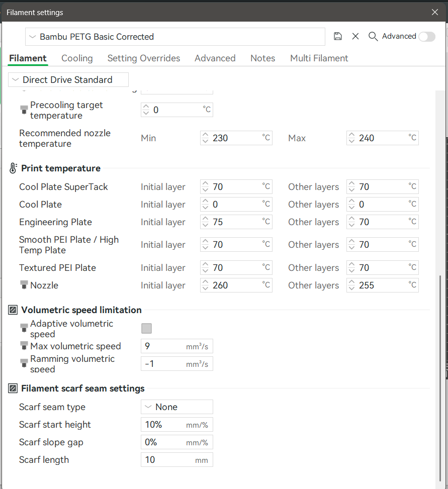Open the Multi Filament tab
Viewport: 448px width, 489px height.
pos(319,58)
